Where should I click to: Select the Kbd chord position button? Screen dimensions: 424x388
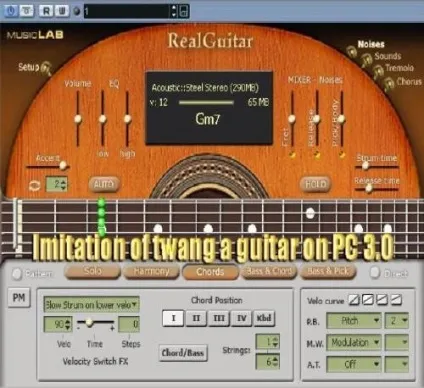coord(264,318)
